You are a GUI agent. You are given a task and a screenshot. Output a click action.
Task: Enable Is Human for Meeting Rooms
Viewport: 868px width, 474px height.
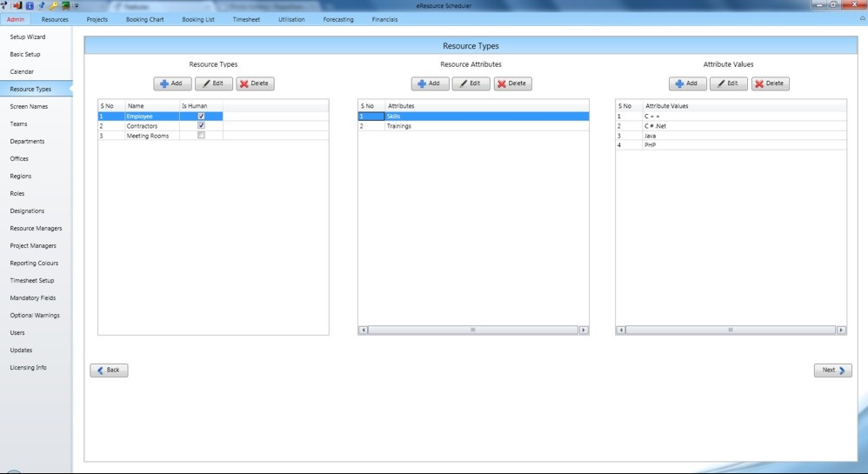coord(201,136)
